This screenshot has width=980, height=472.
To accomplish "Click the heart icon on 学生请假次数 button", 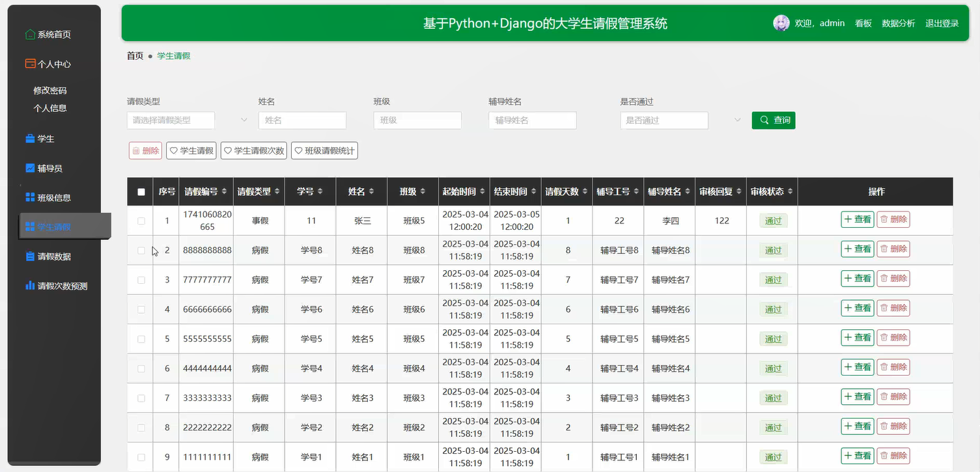I will [228, 150].
